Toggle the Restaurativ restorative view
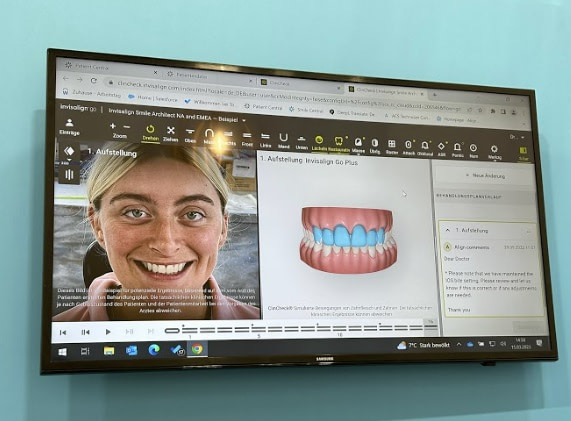 click(x=339, y=144)
